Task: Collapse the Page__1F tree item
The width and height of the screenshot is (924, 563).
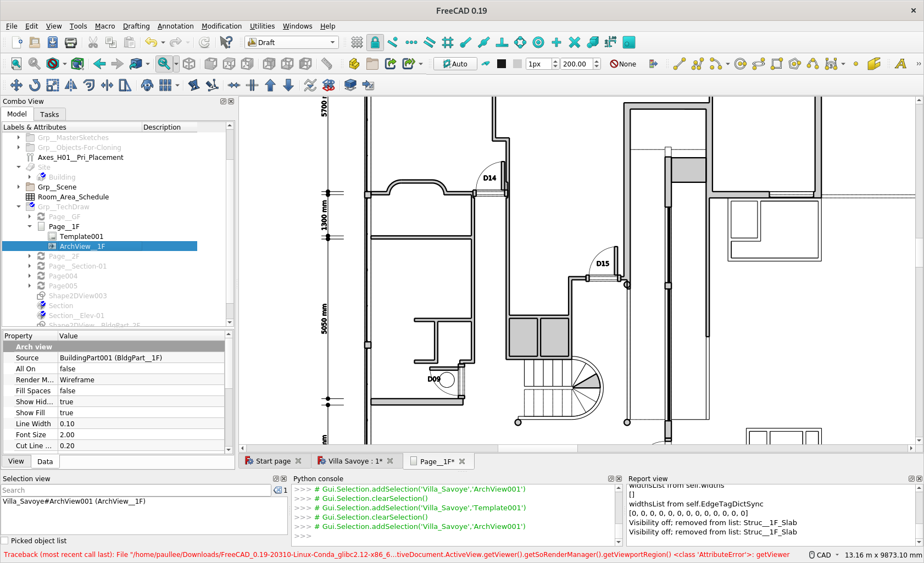Action: click(30, 226)
